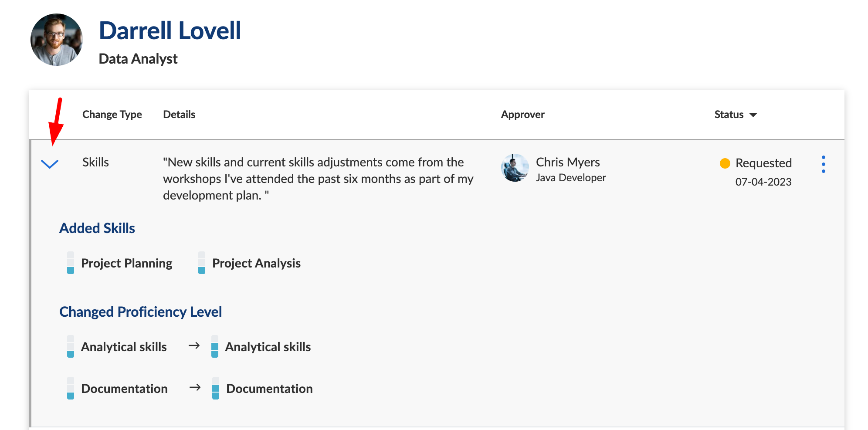Open the three-dot row actions menu

(823, 164)
